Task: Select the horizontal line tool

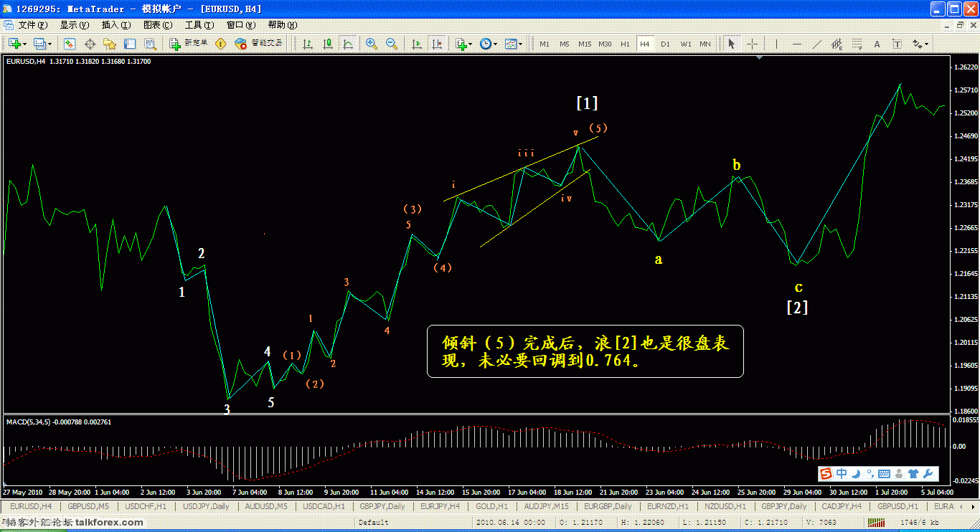Action: [x=797, y=44]
